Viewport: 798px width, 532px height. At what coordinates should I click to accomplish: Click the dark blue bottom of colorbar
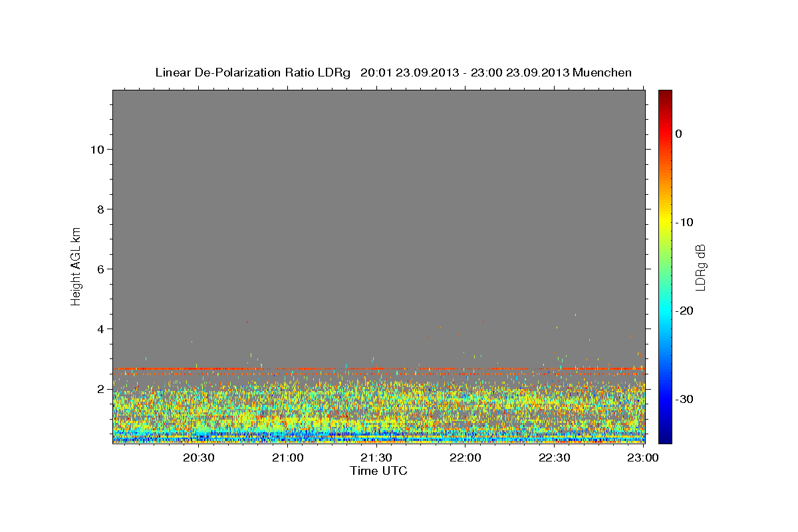coord(665,438)
